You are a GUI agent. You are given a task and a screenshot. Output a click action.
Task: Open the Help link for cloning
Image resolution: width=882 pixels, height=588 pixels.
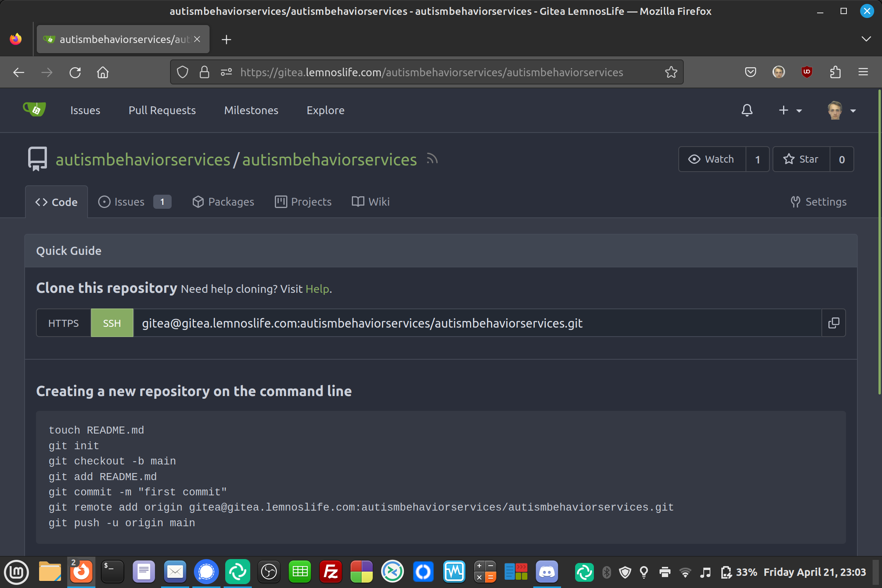point(317,289)
